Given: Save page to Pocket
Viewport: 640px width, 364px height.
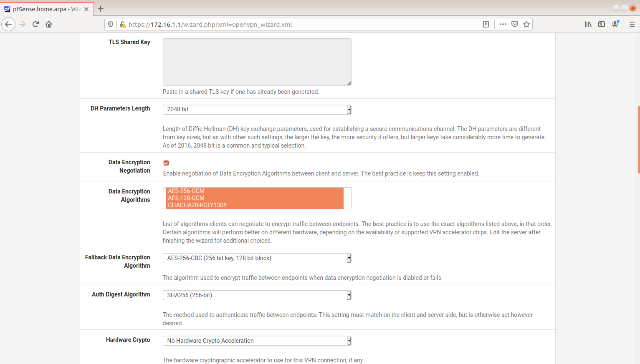Looking at the screenshot, I should tap(515, 24).
